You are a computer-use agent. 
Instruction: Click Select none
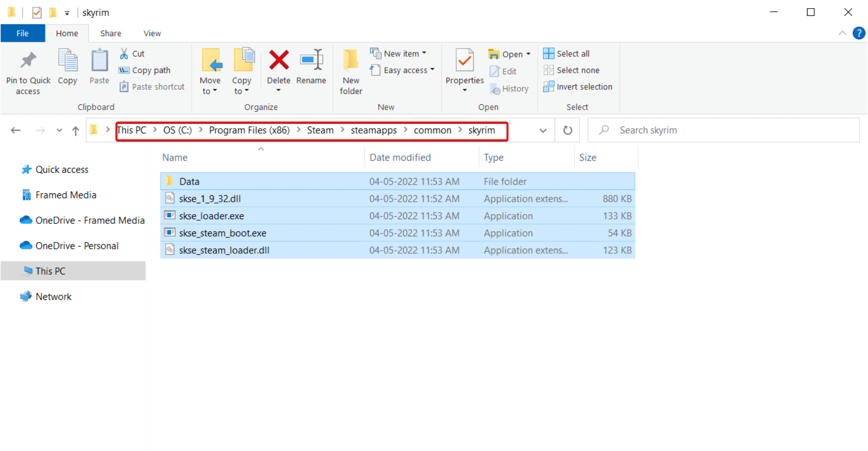(x=572, y=70)
